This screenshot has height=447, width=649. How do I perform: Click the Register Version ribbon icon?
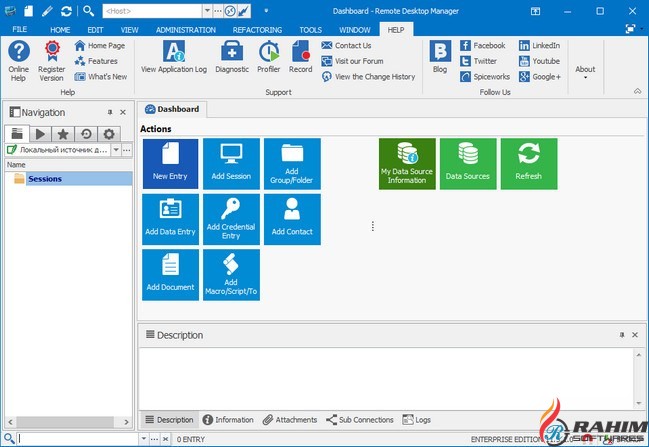(52, 61)
